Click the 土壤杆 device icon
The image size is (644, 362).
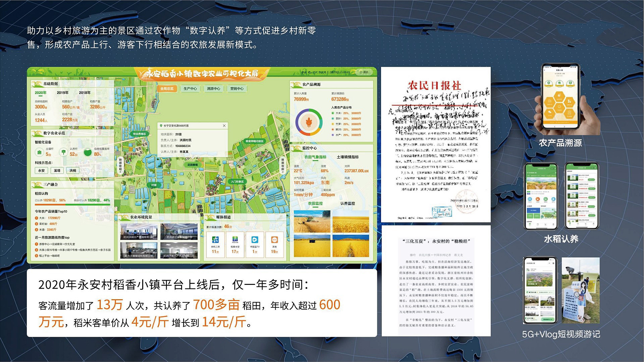coord(40,153)
